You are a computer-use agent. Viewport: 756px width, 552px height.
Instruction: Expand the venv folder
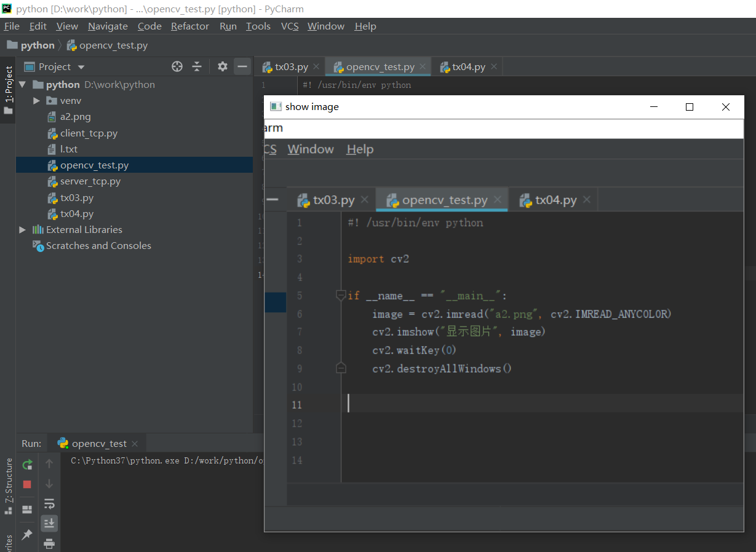[36, 100]
